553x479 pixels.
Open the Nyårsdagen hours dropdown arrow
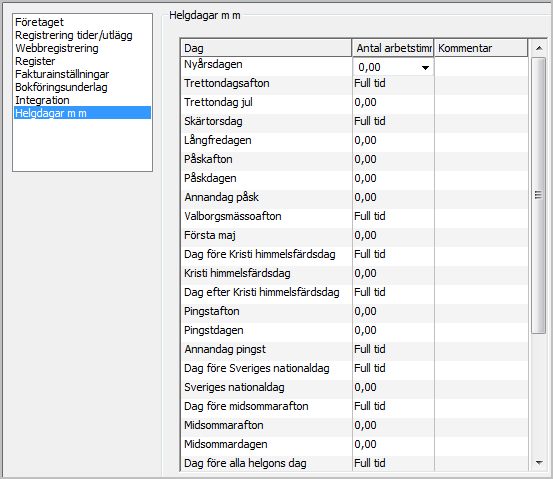[x=425, y=67]
